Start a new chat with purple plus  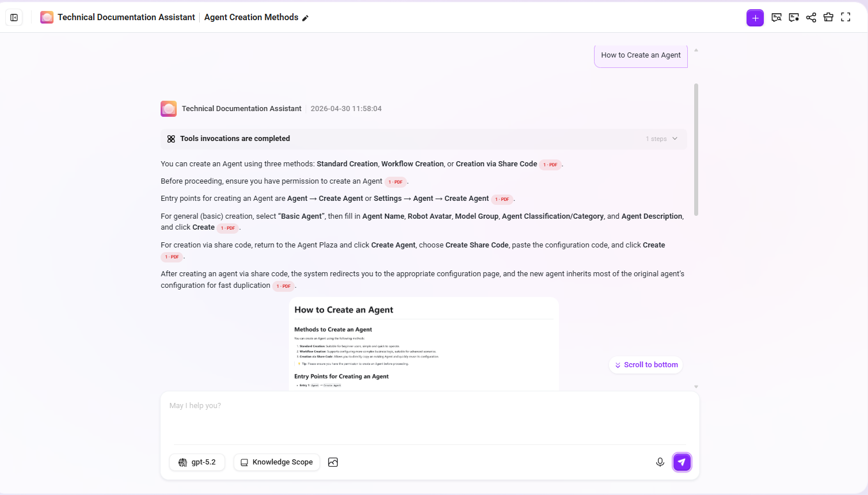click(755, 18)
